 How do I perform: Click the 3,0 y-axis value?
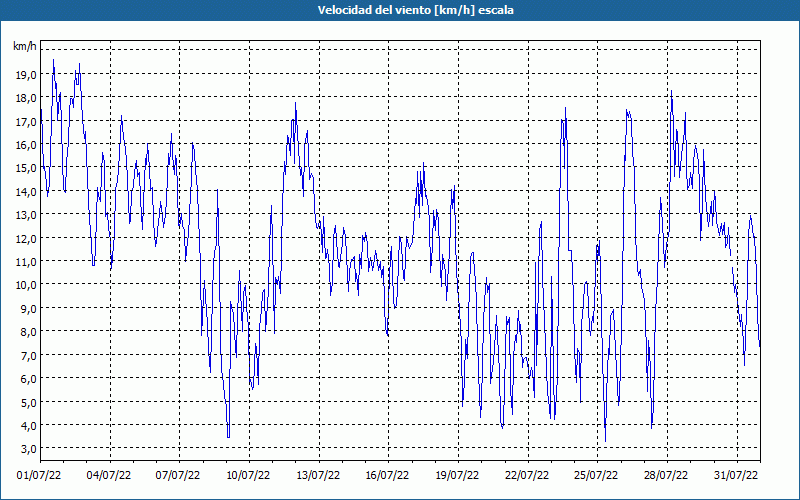pos(29,449)
